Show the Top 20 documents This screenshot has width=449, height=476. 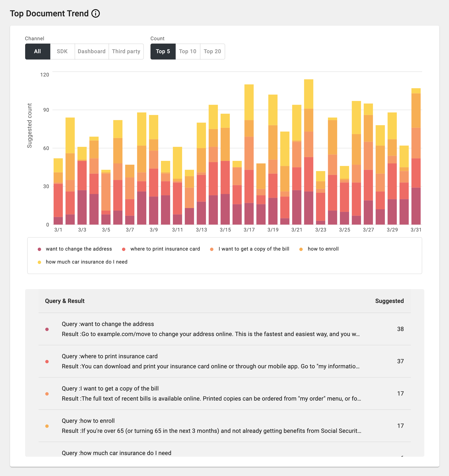point(212,52)
